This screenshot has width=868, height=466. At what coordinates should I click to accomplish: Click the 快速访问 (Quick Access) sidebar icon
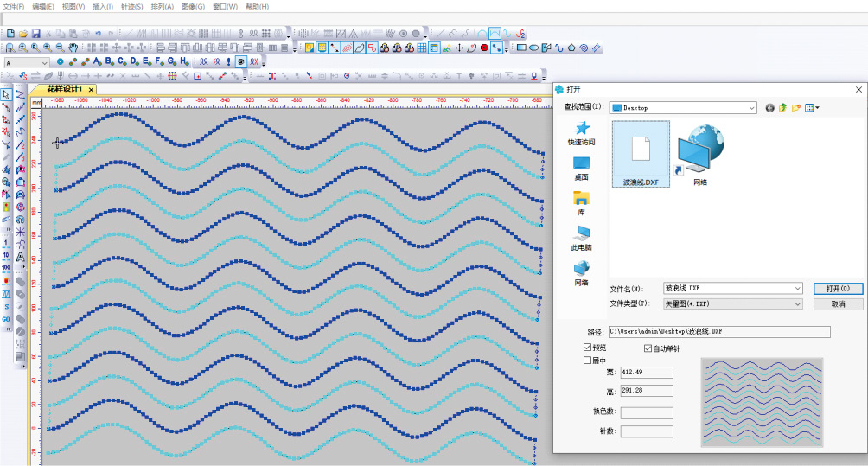tap(581, 133)
